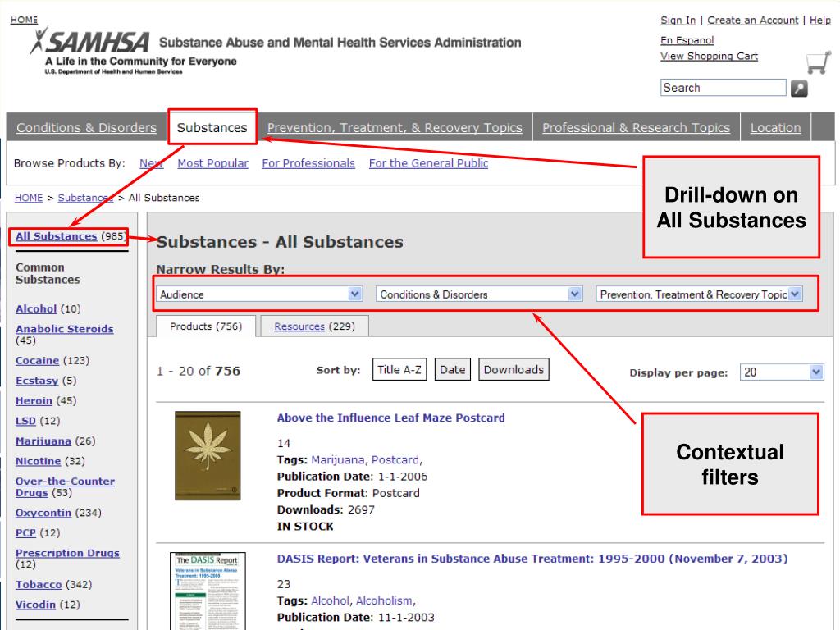840x630 pixels.
Task: Click HOME in the breadcrumb trail
Action: [x=29, y=198]
